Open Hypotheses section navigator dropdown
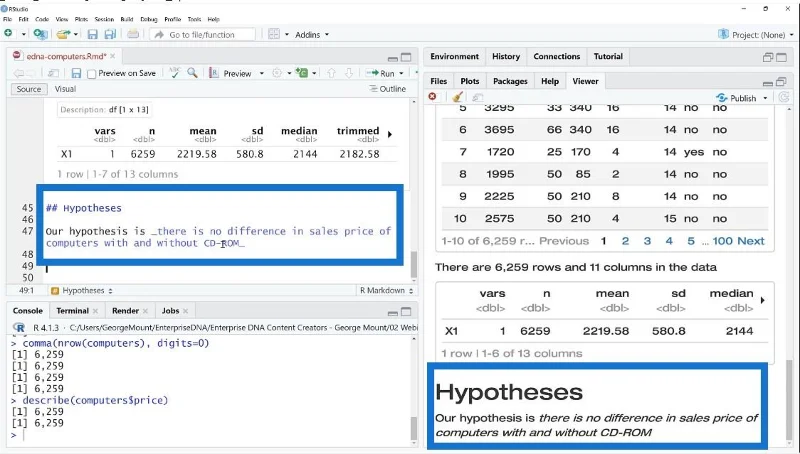 coord(82,291)
